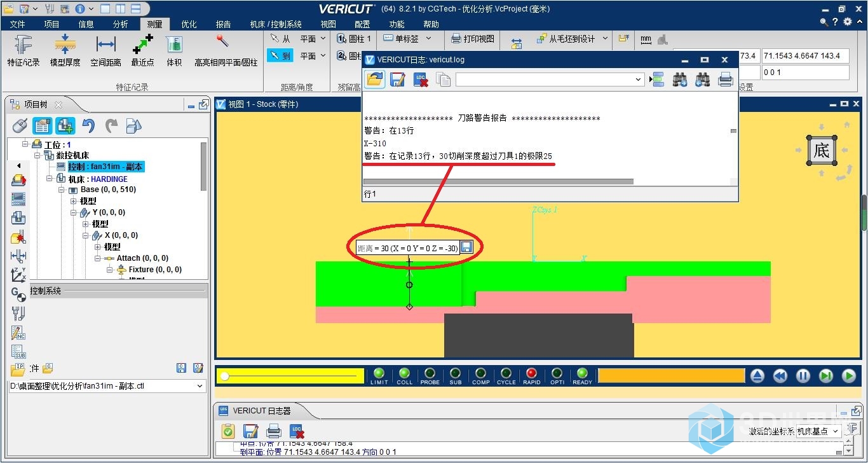The image size is (868, 463).
Task: Click the redo arrow in project tree toolbar
Action: (111, 125)
